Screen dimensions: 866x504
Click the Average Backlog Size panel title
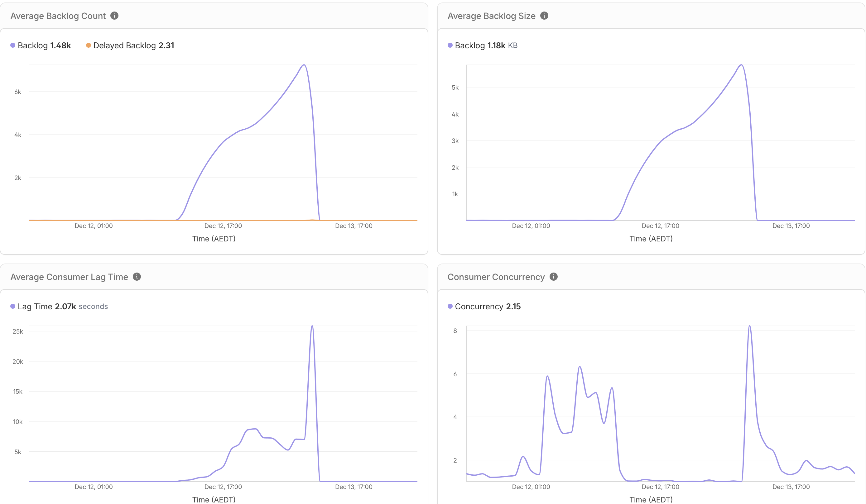(x=491, y=16)
